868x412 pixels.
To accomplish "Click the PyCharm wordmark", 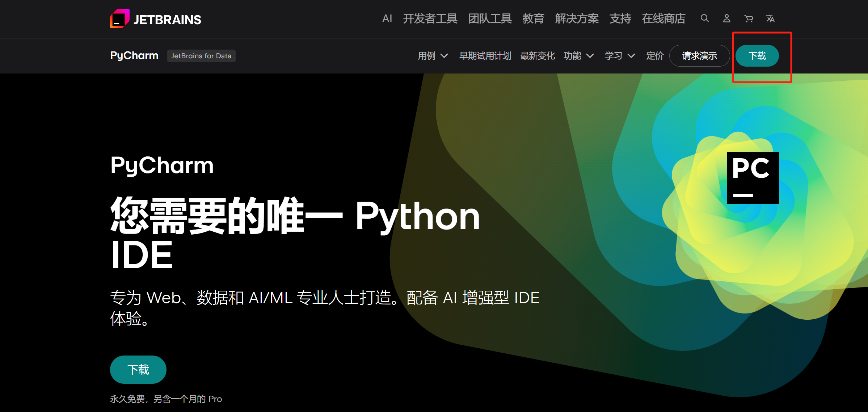I will tap(134, 55).
